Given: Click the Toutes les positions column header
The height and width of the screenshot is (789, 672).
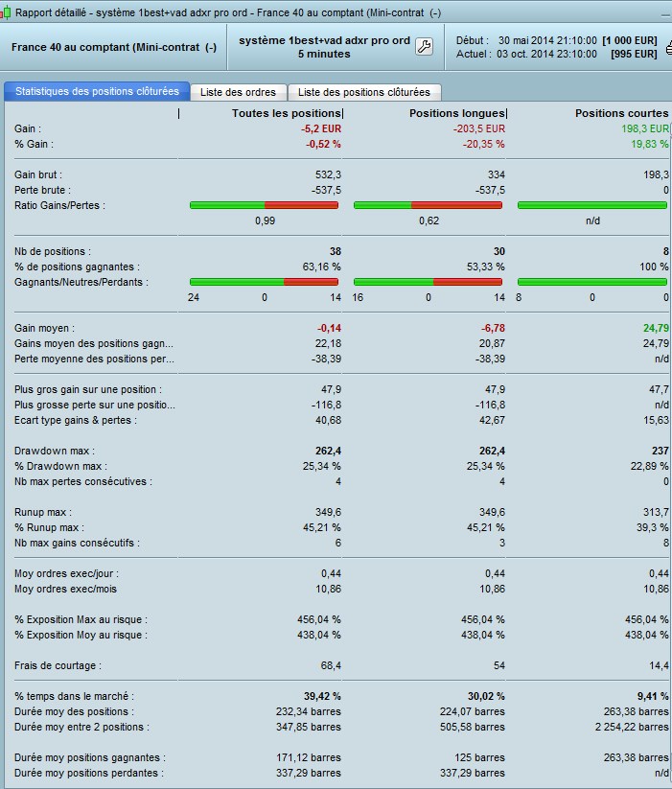Looking at the screenshot, I should [287, 113].
